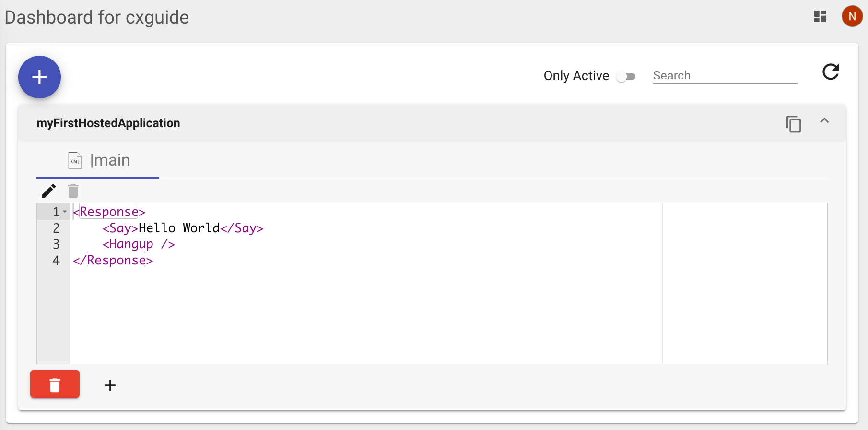Screen dimensions: 868x430
Task: Fold the Response tag on line 1
Action: tap(65, 212)
